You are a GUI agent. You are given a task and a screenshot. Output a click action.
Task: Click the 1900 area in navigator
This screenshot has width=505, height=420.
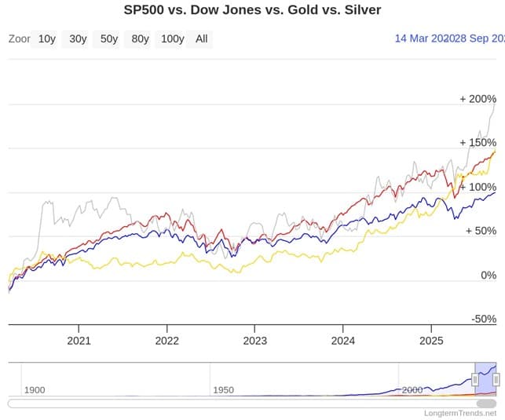coord(35,390)
